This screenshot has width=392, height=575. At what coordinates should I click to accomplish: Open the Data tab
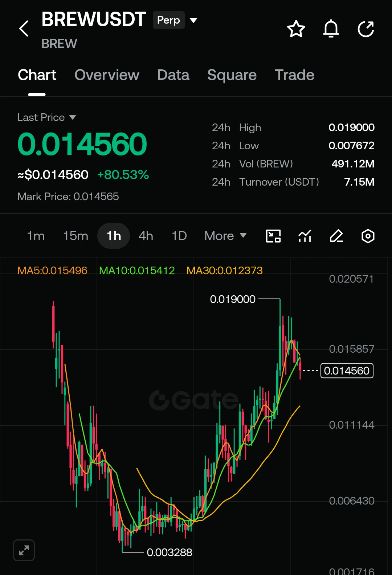[x=173, y=75]
